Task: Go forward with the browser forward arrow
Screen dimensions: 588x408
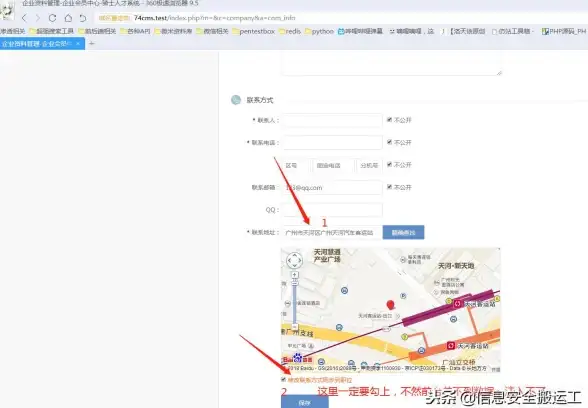Action: click(x=38, y=18)
